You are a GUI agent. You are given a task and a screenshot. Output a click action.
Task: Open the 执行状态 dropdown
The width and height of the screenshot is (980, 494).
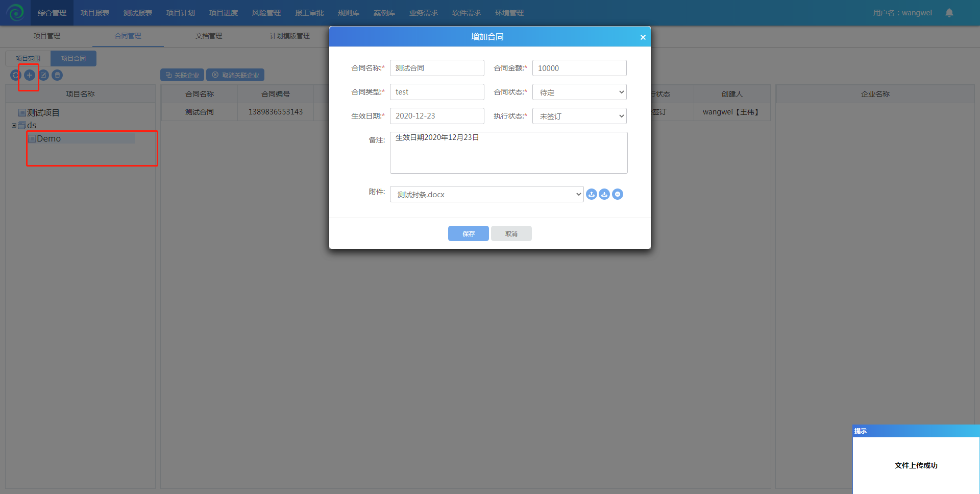coord(579,116)
